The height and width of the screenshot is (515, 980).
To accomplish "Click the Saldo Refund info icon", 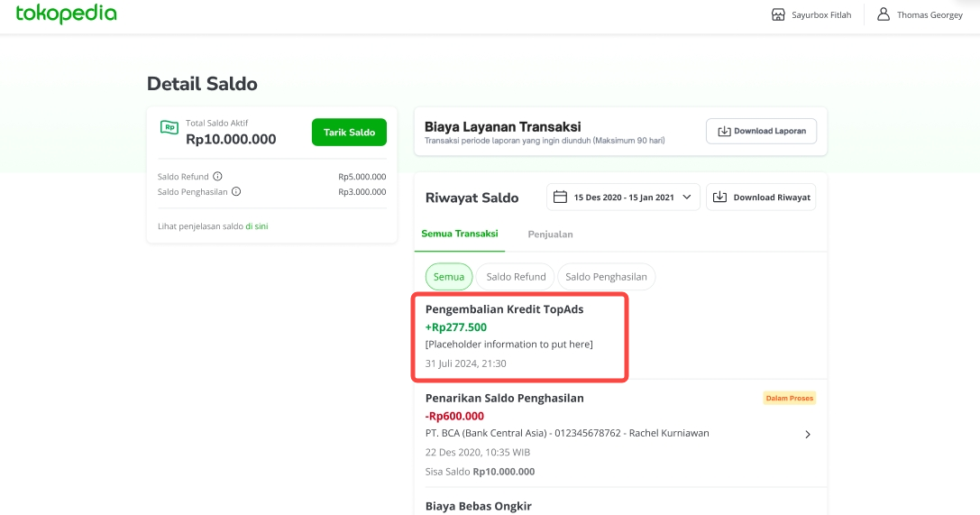I will [x=217, y=177].
